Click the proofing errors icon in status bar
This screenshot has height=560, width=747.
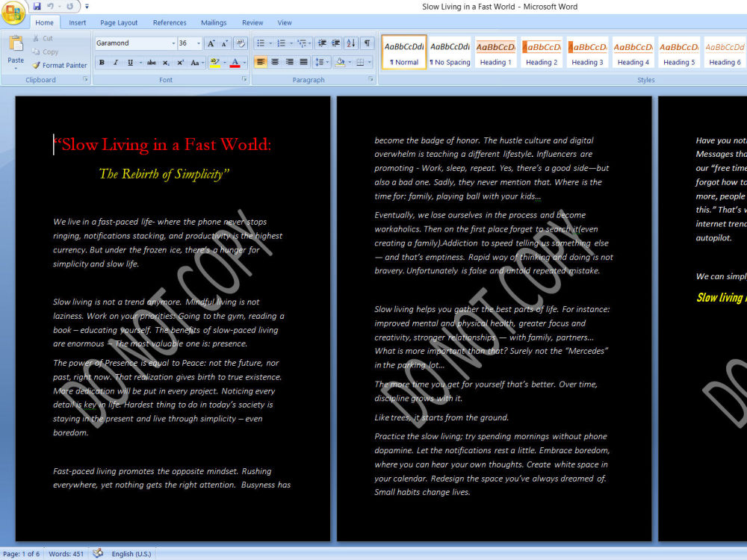(98, 553)
